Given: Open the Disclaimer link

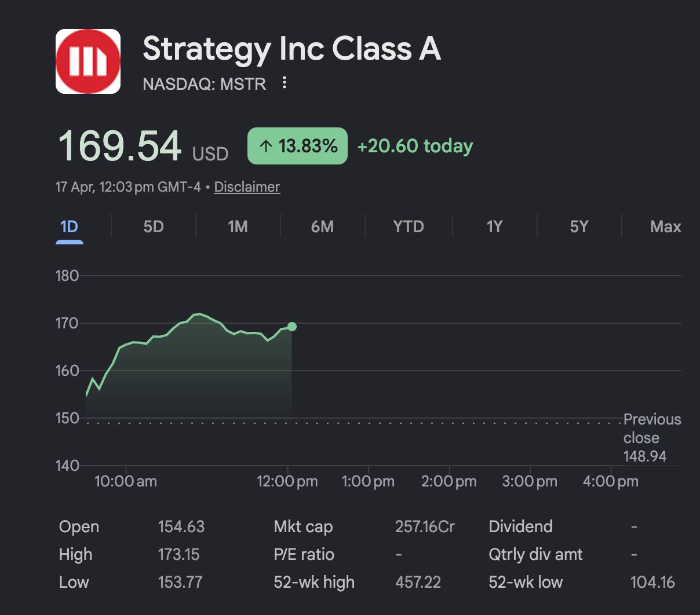Looking at the screenshot, I should tap(247, 187).
